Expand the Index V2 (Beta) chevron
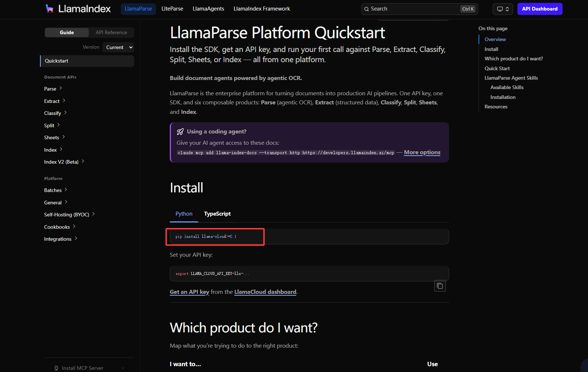 (x=83, y=161)
